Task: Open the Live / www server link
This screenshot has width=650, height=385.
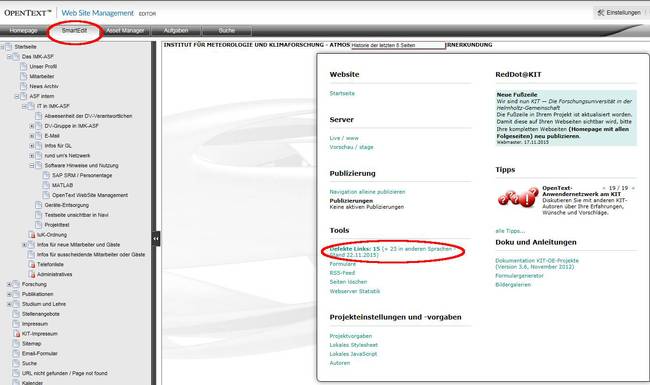Action: [344, 138]
